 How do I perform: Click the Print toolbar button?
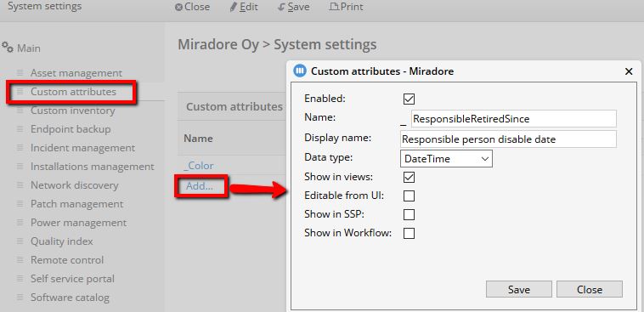coord(347,7)
